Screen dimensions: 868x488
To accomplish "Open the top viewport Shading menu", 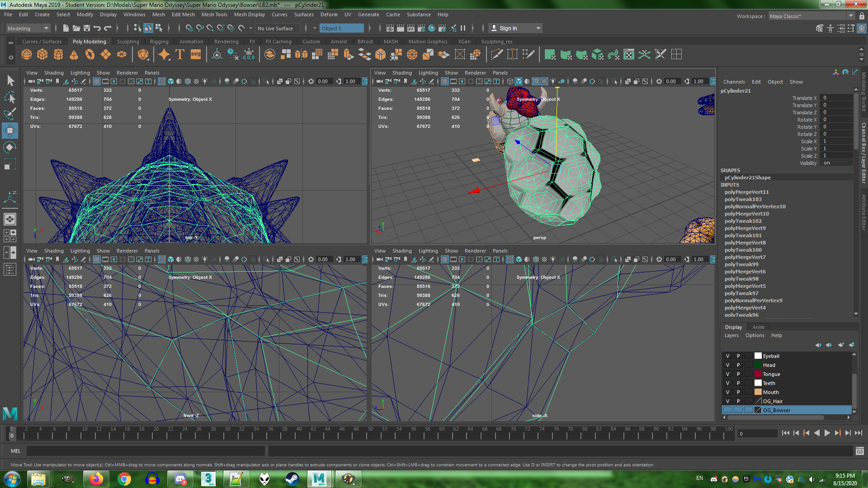I will click(x=54, y=73).
